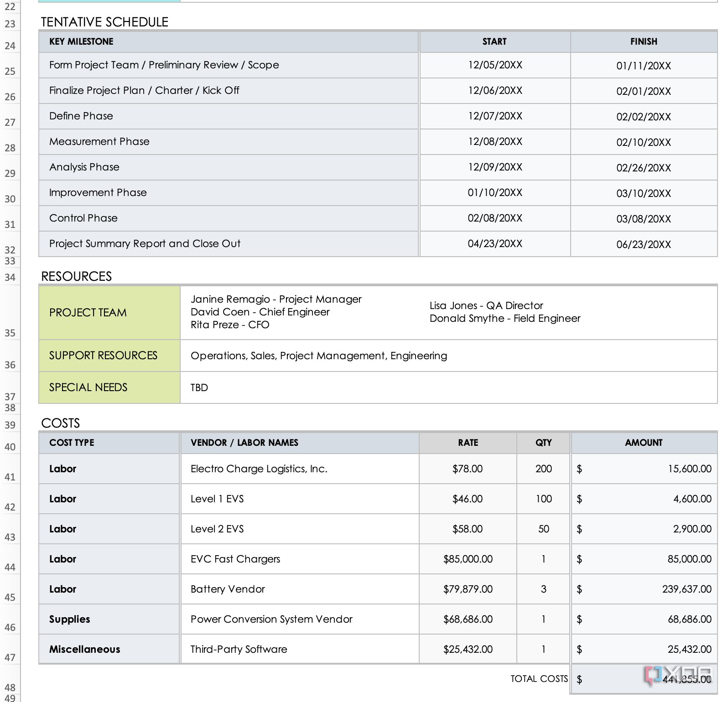Click the RATE column header

coord(468,443)
